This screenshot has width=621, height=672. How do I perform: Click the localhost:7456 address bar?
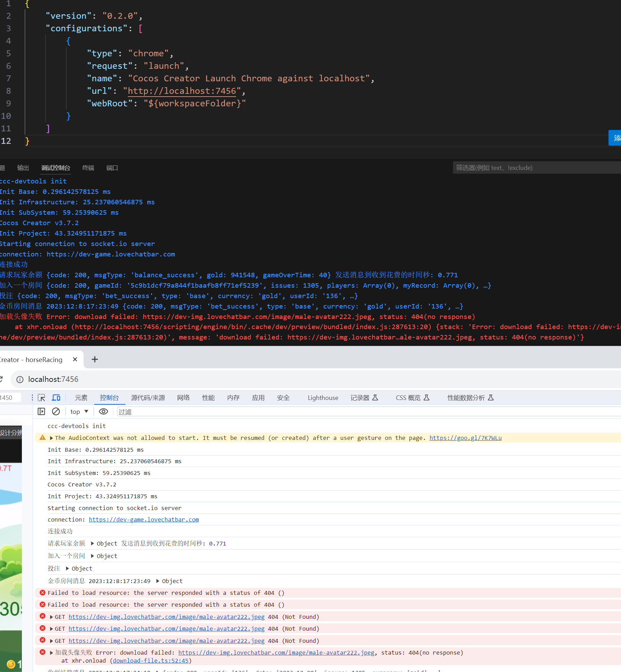point(315,379)
